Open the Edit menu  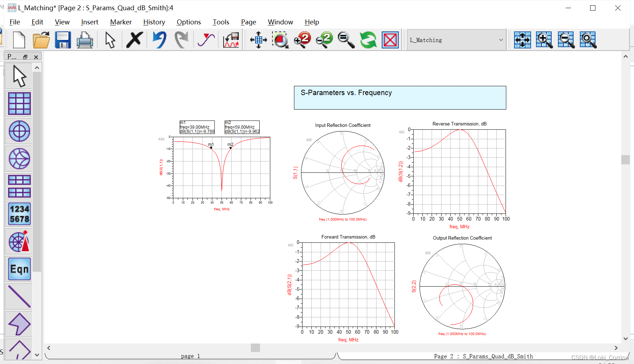(x=37, y=22)
